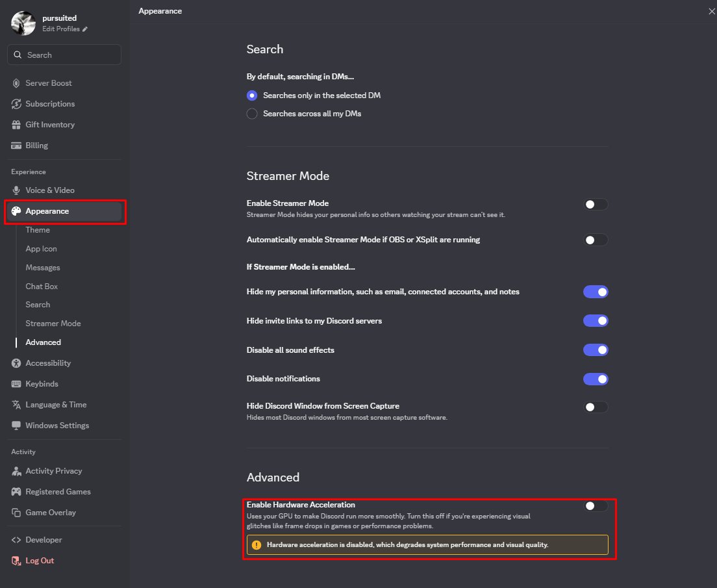Click the Search settings input field
Screen dimensions: 717x588
point(64,55)
